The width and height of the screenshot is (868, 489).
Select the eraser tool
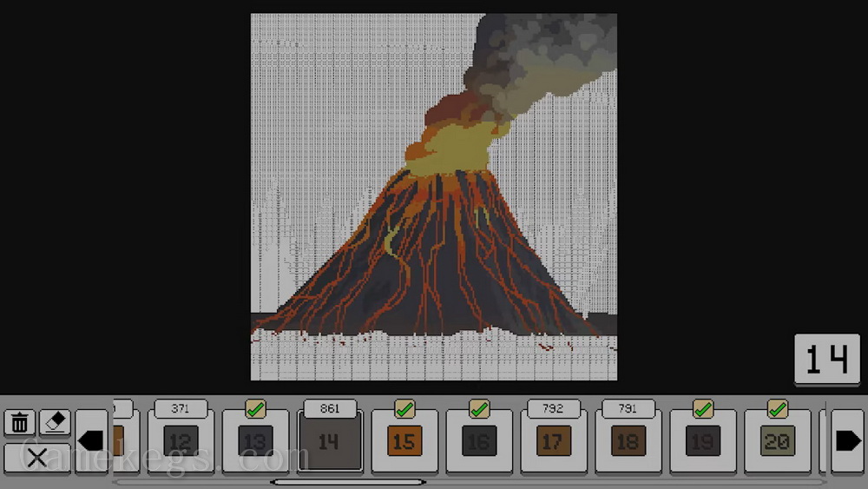[x=56, y=423]
